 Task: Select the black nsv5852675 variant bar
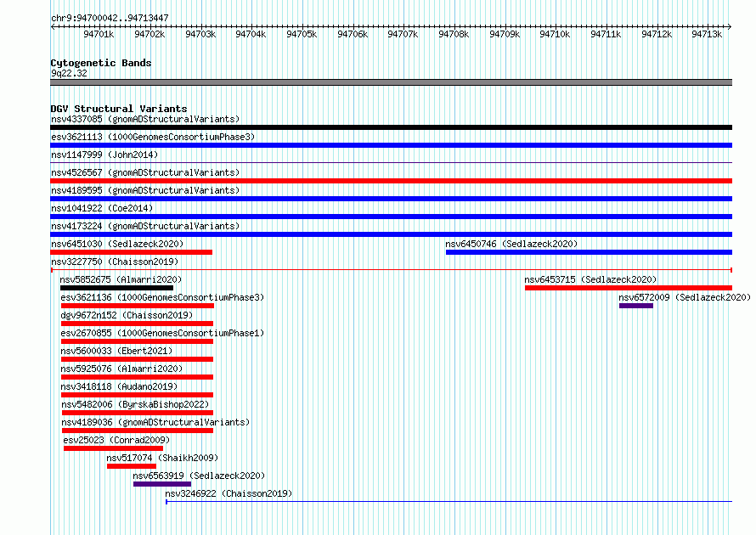coord(116,288)
